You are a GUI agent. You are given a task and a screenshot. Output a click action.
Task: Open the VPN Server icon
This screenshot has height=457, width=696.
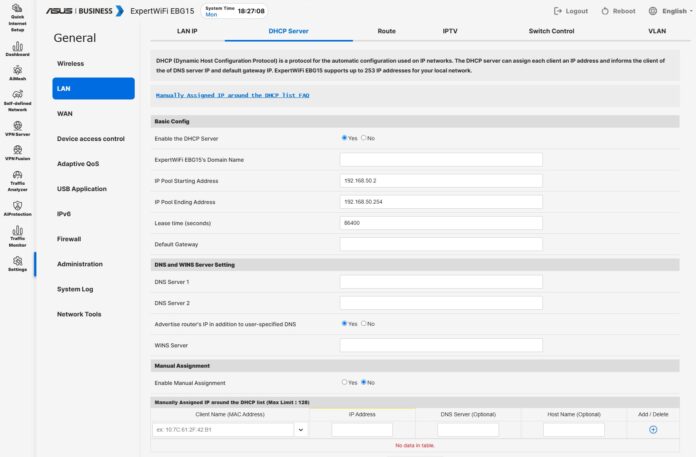[17, 126]
